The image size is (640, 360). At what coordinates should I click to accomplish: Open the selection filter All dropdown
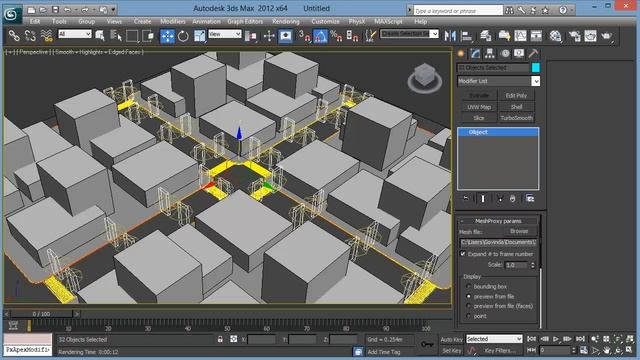pyautogui.click(x=75, y=34)
